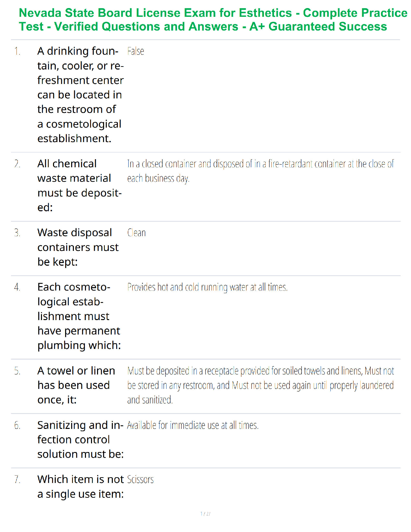411x532 pixels.
Task: Click the page number footer indicator
Action: pyautogui.click(x=205, y=514)
